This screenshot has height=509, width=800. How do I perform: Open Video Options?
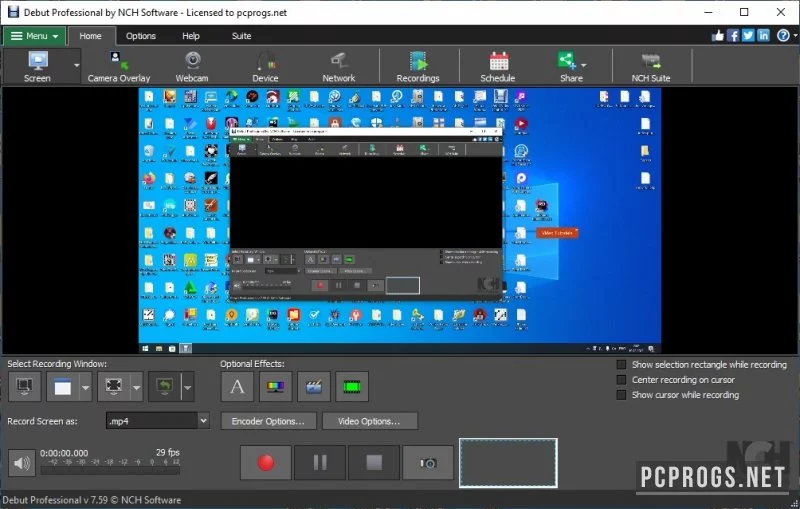369,421
